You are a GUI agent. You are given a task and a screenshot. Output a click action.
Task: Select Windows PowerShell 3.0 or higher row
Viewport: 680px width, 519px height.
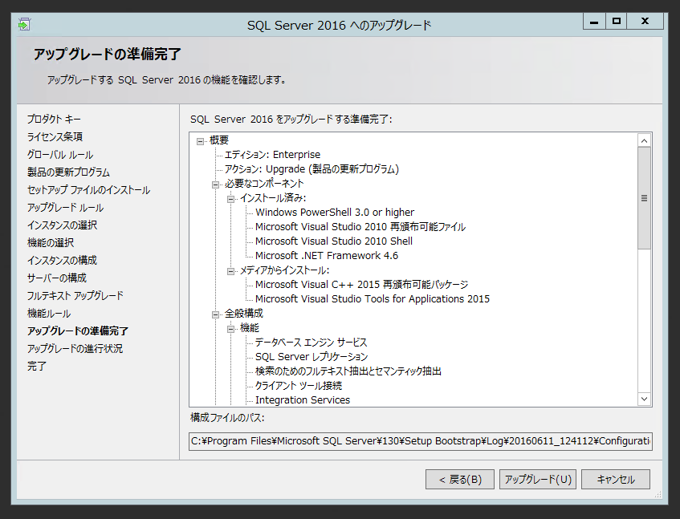click(335, 212)
